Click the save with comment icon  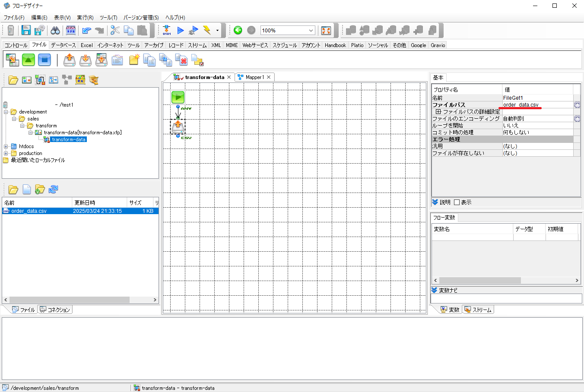[40, 30]
